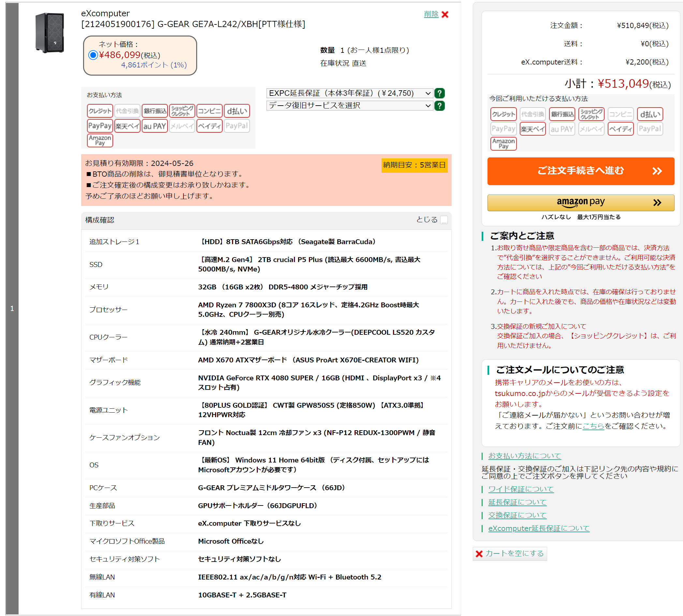Click 銀行振込 icon in summary panel
Screen dimensions: 683x616
pos(562,114)
